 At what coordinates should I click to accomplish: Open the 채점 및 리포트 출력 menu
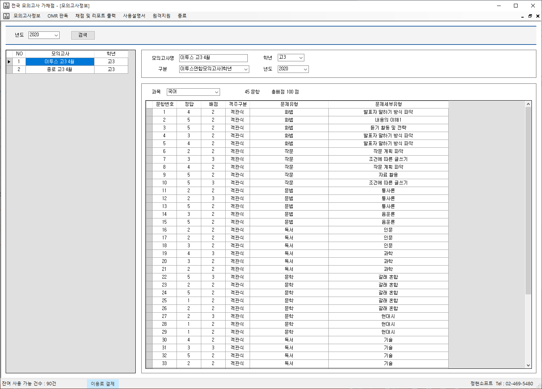tap(95, 16)
